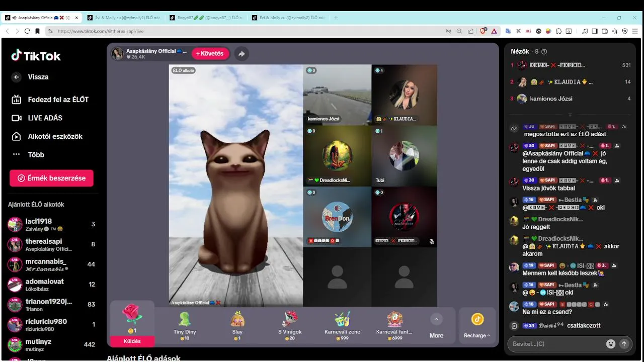This screenshot has height=362, width=644.
Task: Open laci1918 recommended live
Action: [x=51, y=224]
